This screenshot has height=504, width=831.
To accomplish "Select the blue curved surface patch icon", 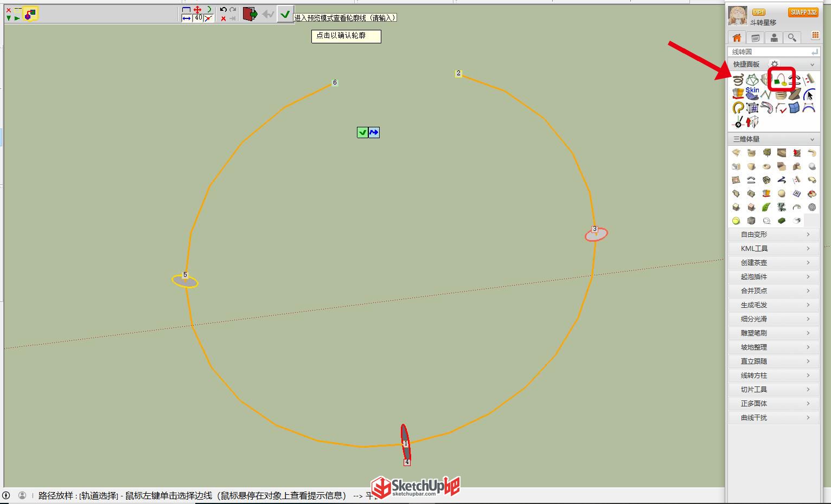I will click(x=795, y=108).
